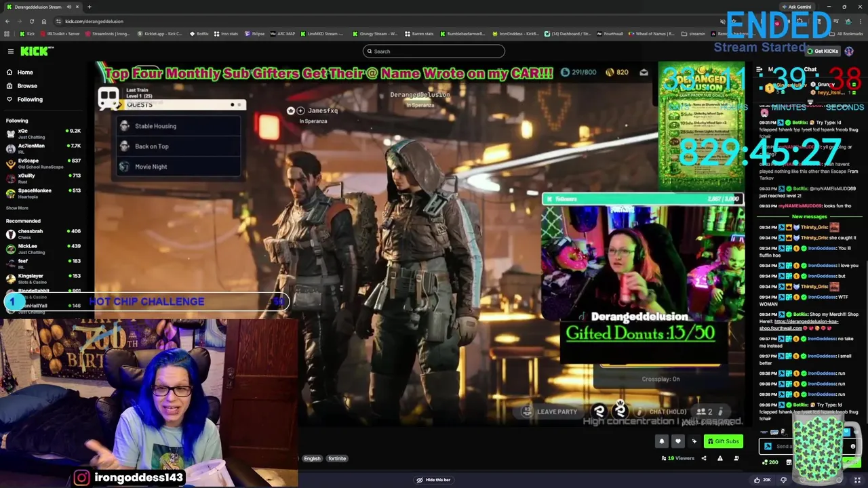Open the shop icon below chat
The height and width of the screenshot is (488, 868).
[x=789, y=462]
